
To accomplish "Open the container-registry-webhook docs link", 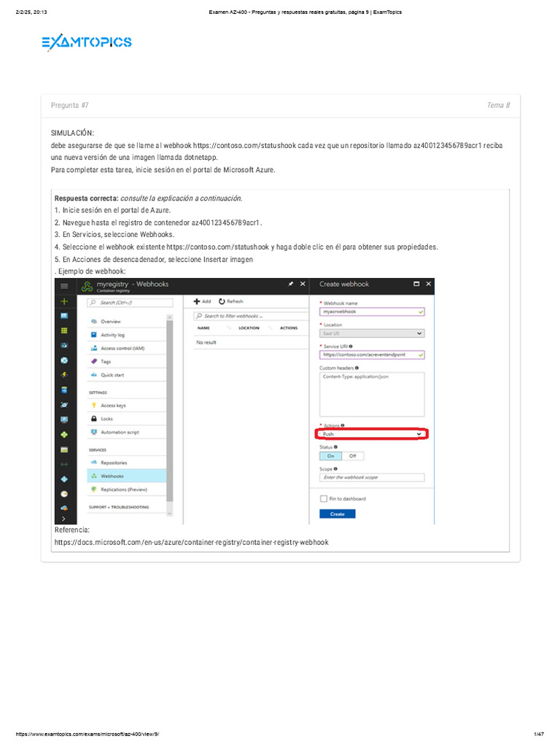I will pyautogui.click(x=192, y=542).
